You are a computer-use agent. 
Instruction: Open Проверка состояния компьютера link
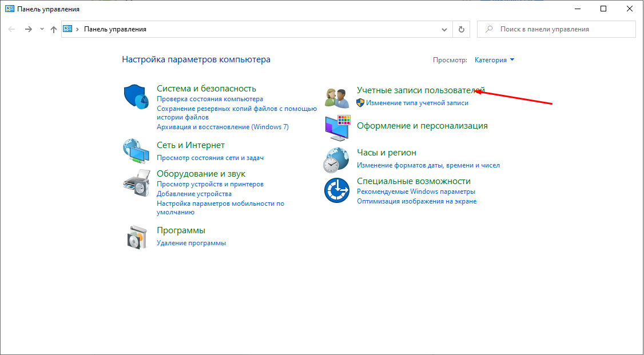tap(210, 99)
